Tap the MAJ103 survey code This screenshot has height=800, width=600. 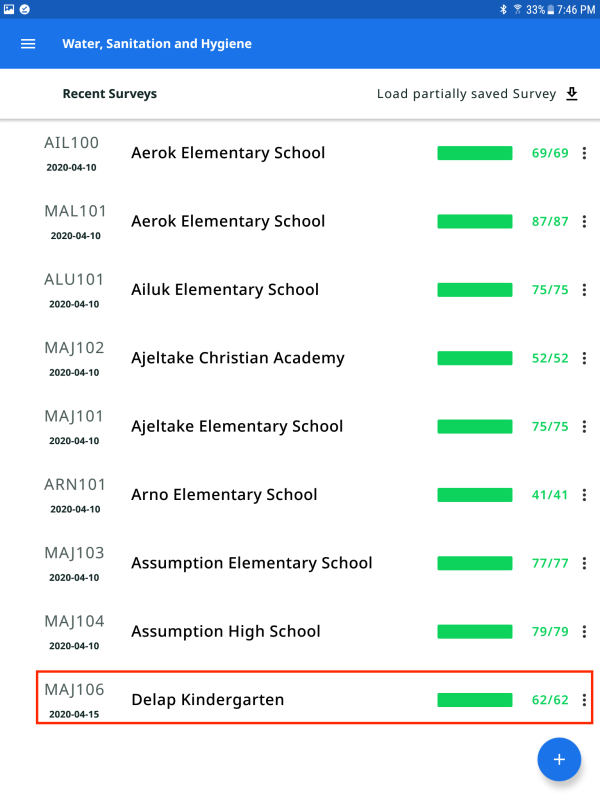click(74, 553)
